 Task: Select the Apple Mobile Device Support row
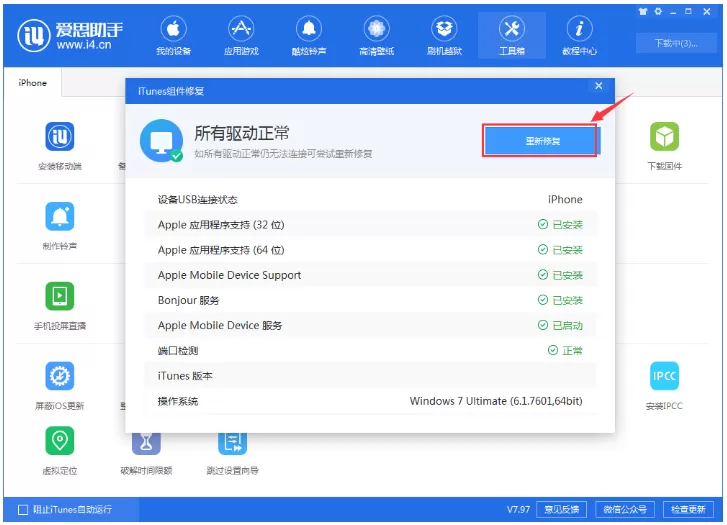click(370, 275)
